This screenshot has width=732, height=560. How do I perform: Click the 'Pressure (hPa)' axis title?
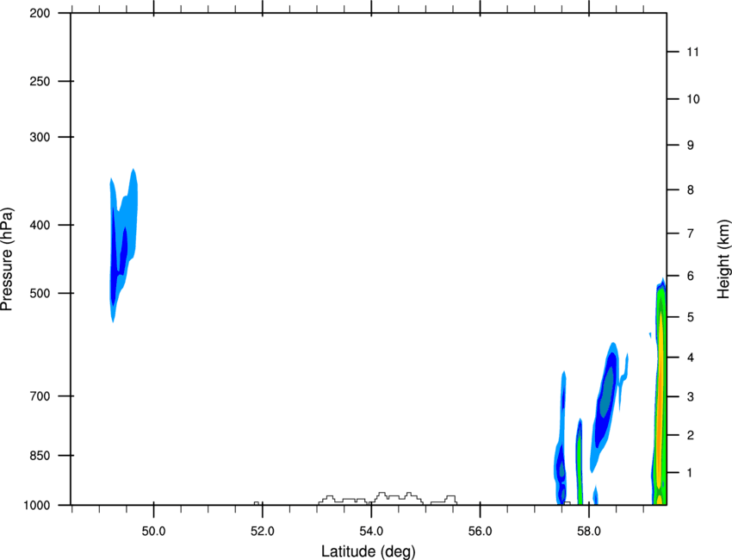point(7,259)
